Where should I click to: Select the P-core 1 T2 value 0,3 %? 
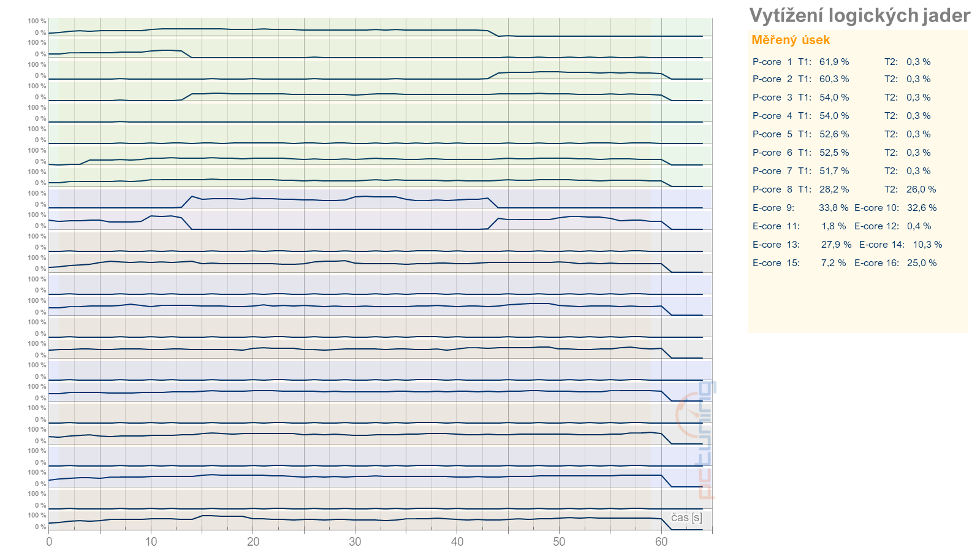918,62
